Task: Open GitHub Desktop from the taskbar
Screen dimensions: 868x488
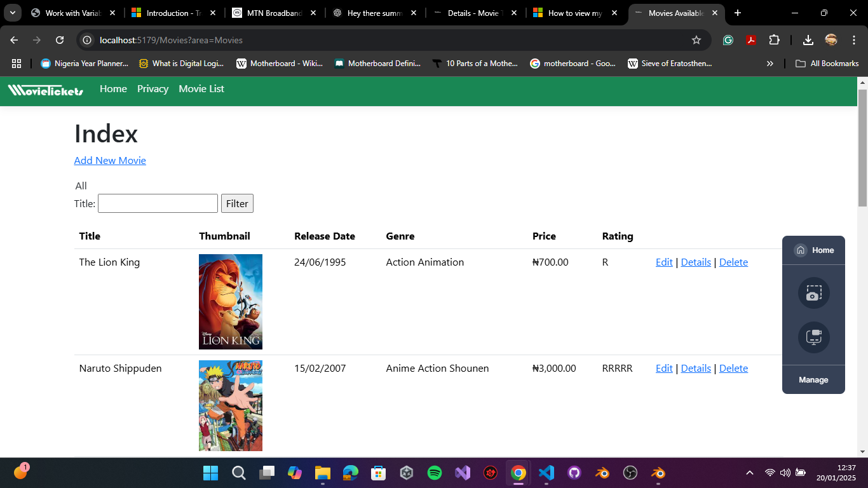Action: pyautogui.click(x=574, y=473)
